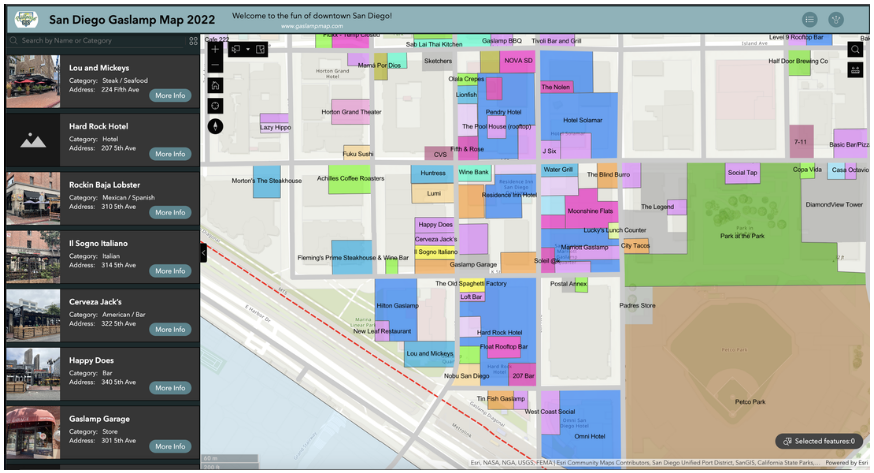
Task: Click Powered by Esri attribution
Action: 847,462
